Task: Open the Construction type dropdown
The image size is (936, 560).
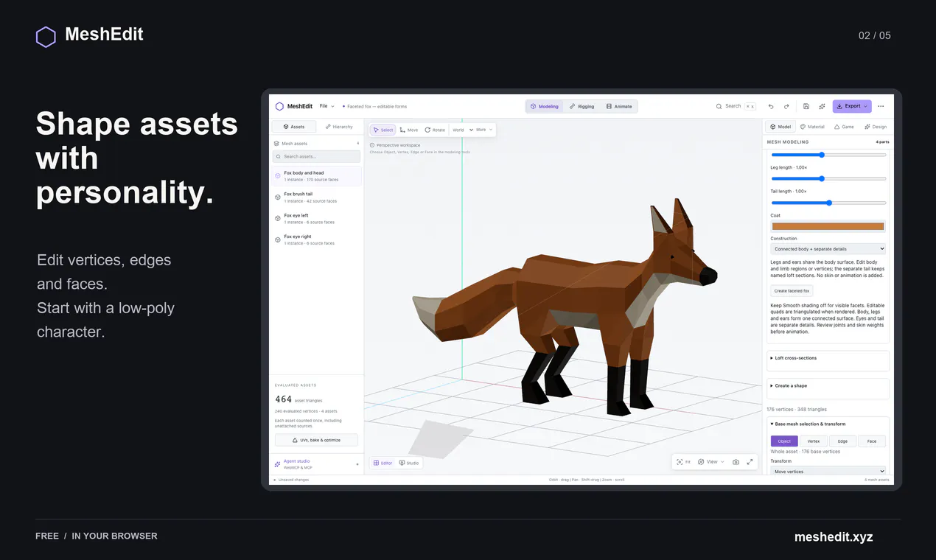Action: click(828, 249)
